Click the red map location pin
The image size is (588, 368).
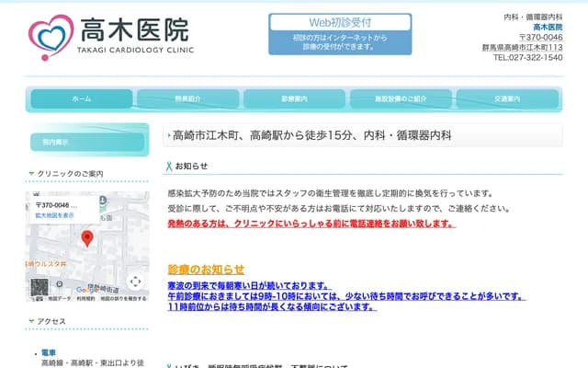(x=87, y=238)
